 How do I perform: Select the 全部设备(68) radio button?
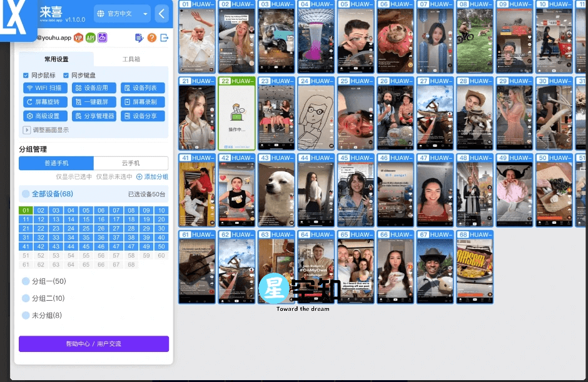[x=26, y=194]
